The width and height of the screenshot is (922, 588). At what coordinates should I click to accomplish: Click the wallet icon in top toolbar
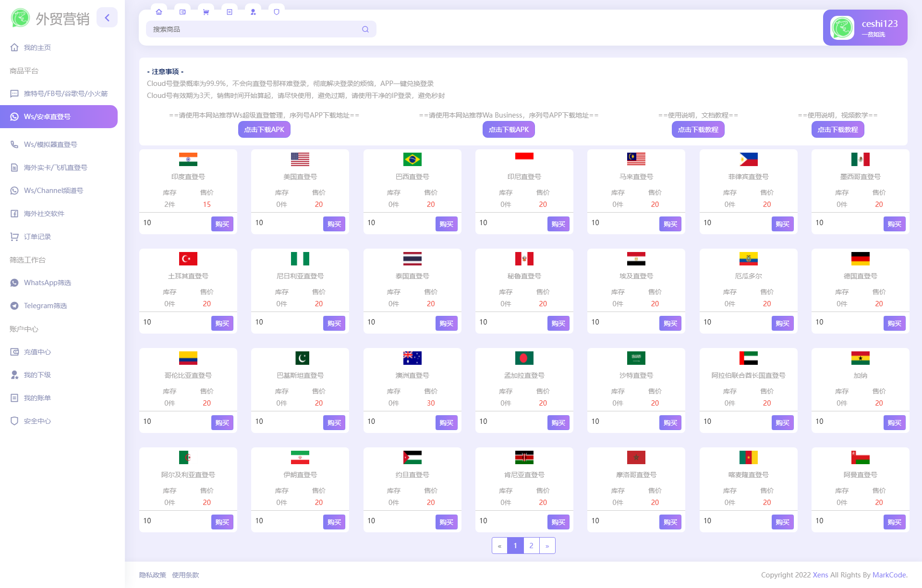click(182, 12)
